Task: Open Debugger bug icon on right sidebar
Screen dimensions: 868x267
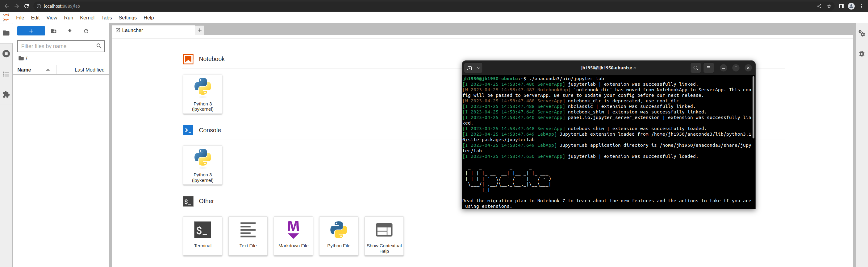Action: pyautogui.click(x=862, y=54)
